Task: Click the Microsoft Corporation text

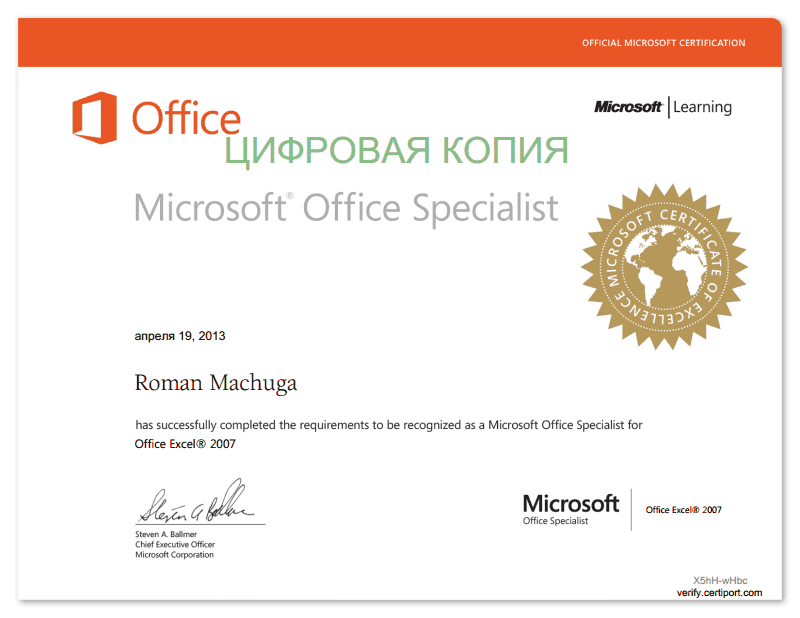Action: coord(174,555)
